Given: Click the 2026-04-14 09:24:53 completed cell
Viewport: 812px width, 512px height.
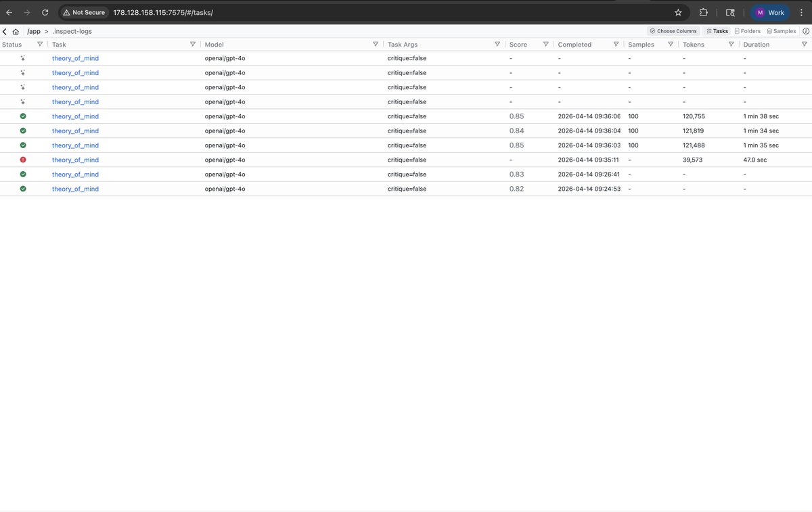Looking at the screenshot, I should [589, 189].
